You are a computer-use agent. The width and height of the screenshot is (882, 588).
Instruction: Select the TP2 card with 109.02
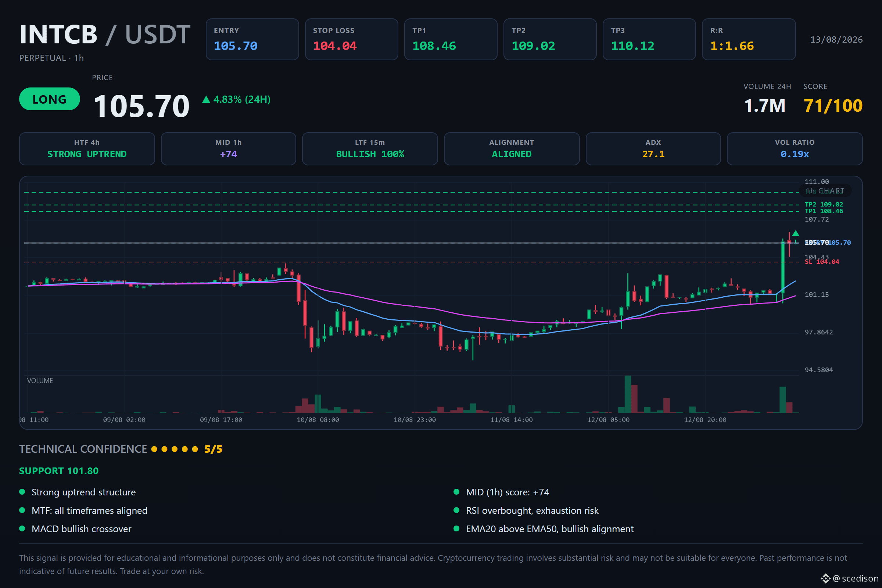[550, 39]
